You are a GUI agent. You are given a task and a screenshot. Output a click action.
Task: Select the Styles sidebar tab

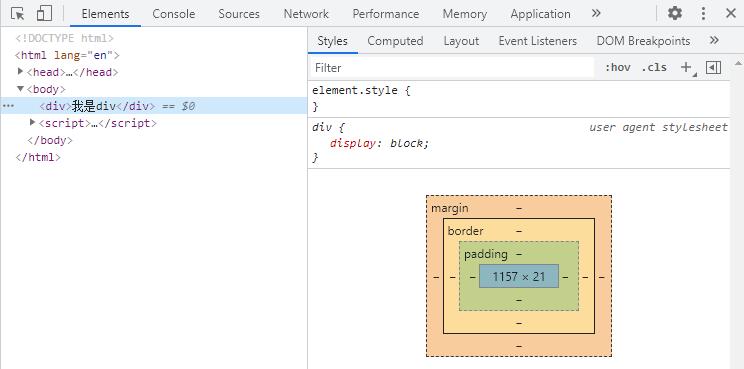(332, 41)
